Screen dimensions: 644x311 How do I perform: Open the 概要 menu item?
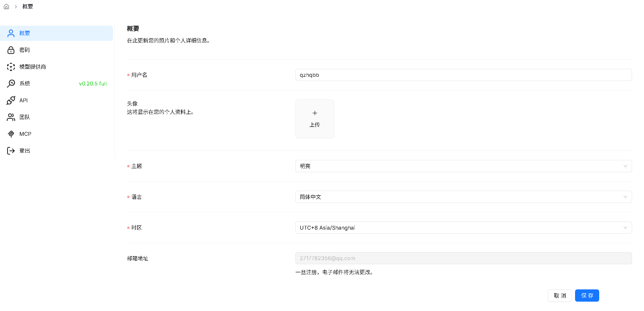tap(56, 33)
